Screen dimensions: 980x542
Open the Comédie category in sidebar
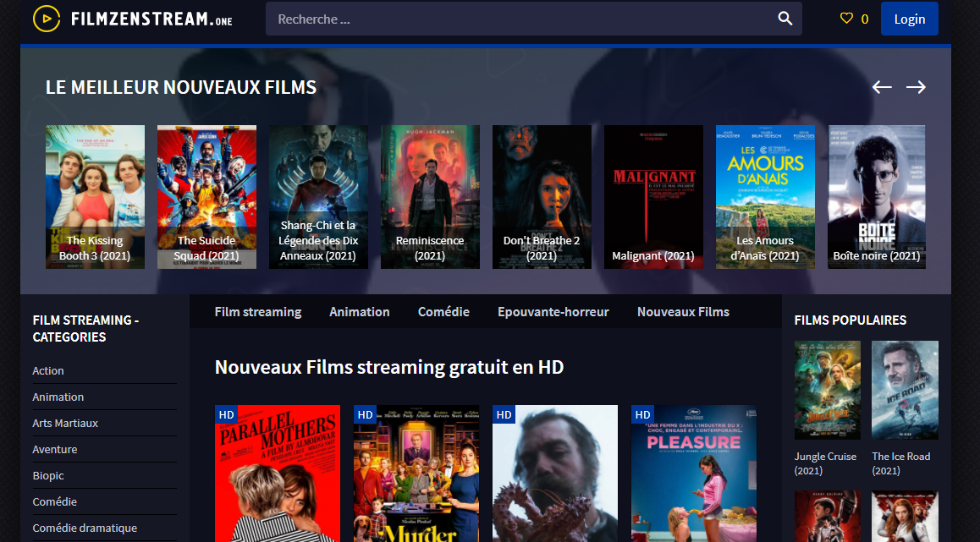(54, 501)
